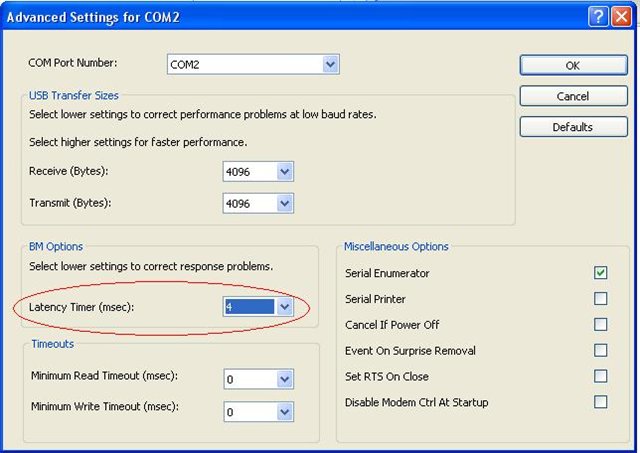Open the Latency Timer dropdown arrow
Screen dimensions: 640x453
(x=284, y=306)
